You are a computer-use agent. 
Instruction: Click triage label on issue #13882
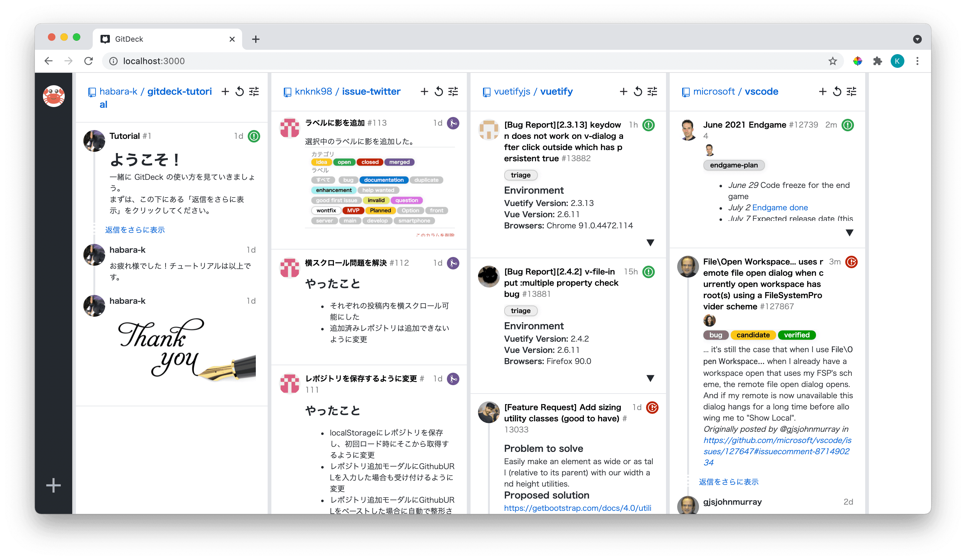click(521, 175)
